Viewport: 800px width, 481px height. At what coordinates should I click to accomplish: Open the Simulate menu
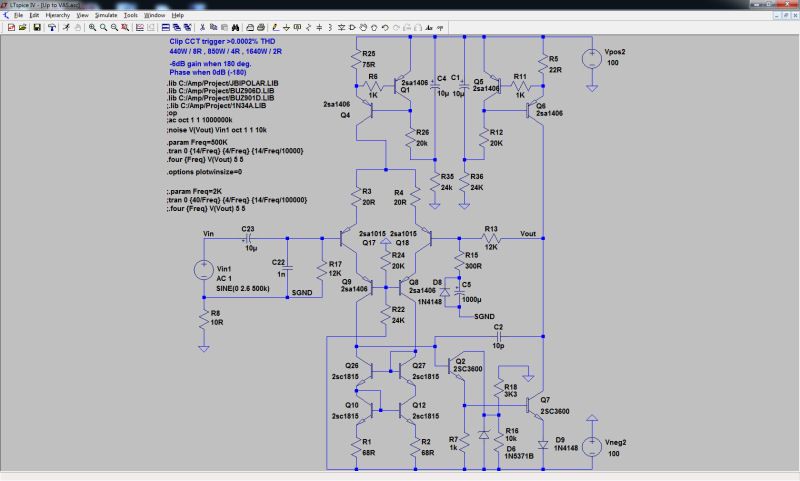(106, 15)
